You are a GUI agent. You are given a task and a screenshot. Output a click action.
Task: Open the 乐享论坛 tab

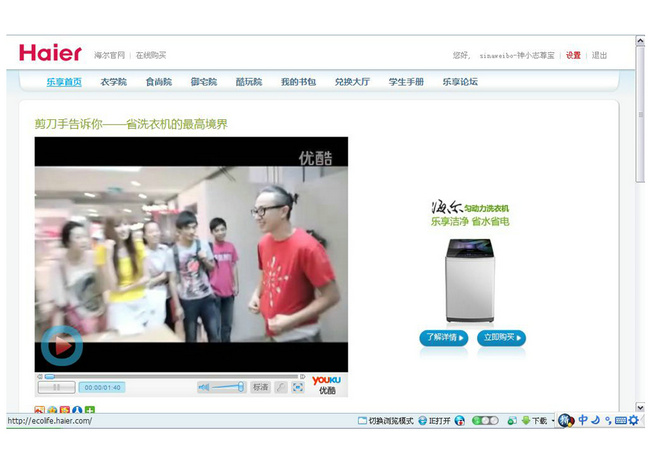[460, 82]
